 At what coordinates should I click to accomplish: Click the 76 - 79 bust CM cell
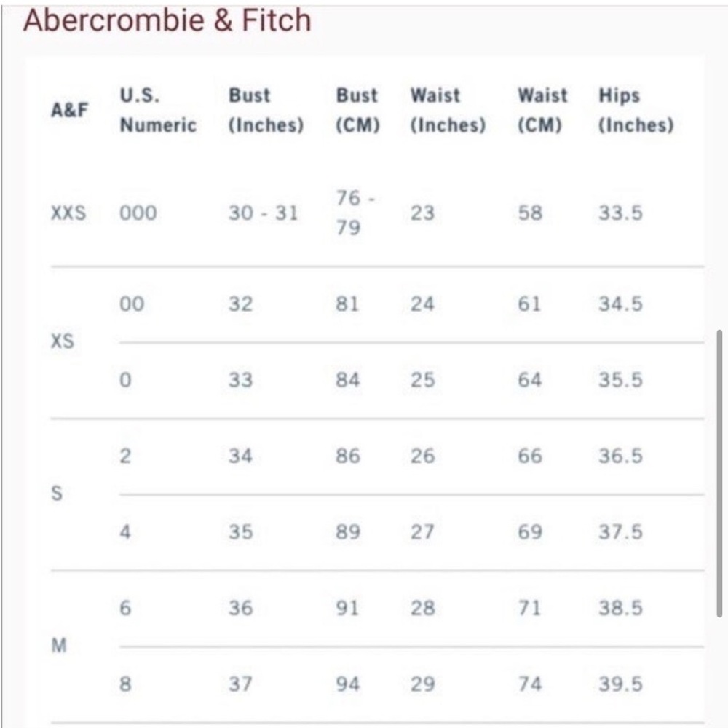point(355,213)
